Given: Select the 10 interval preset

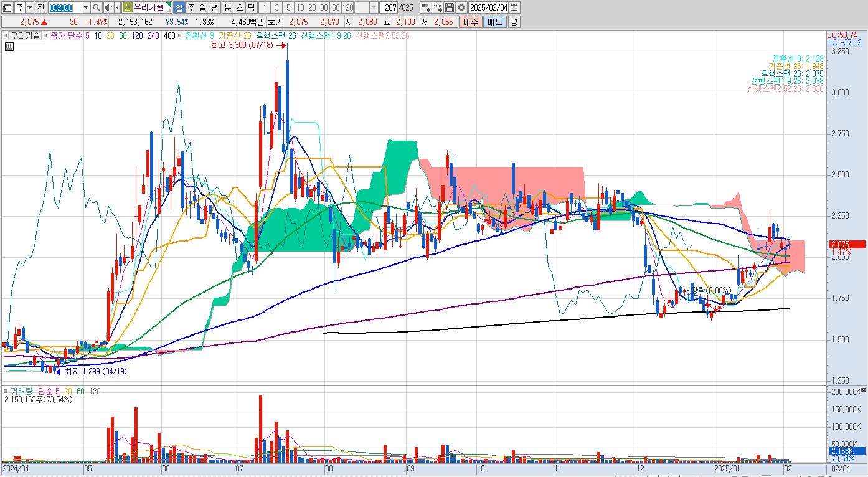Looking at the screenshot, I should (x=300, y=7).
